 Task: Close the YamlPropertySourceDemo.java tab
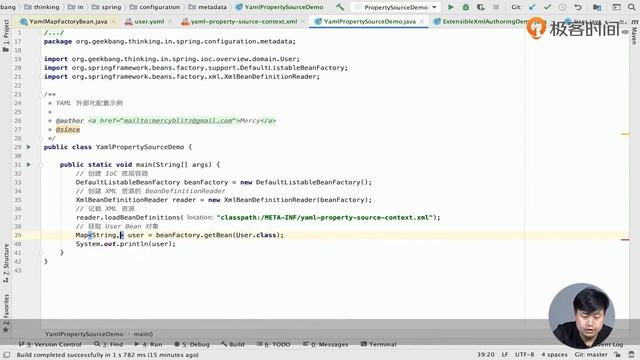click(x=422, y=21)
